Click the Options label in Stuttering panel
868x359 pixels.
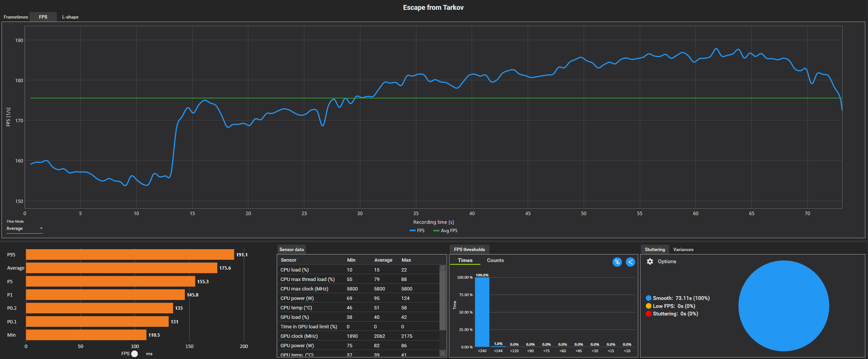[x=667, y=261]
